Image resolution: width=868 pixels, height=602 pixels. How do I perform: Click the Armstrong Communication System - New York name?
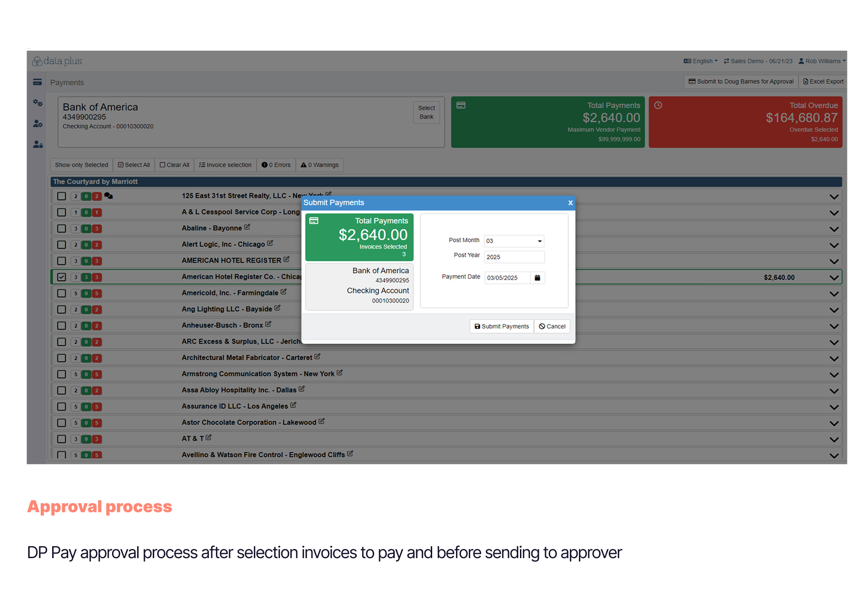tap(258, 374)
